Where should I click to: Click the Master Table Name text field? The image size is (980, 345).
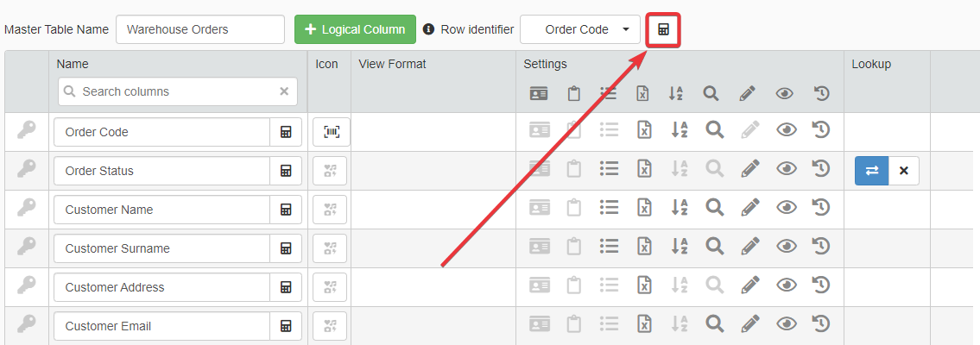point(199,29)
